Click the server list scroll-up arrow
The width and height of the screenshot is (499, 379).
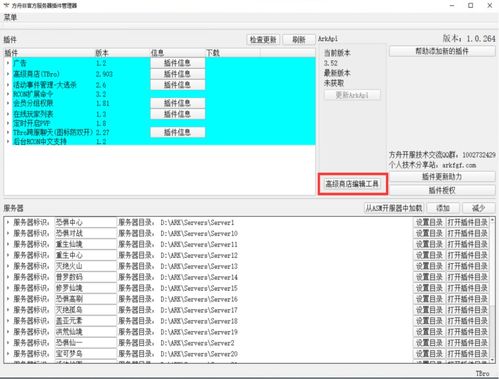pos(492,220)
